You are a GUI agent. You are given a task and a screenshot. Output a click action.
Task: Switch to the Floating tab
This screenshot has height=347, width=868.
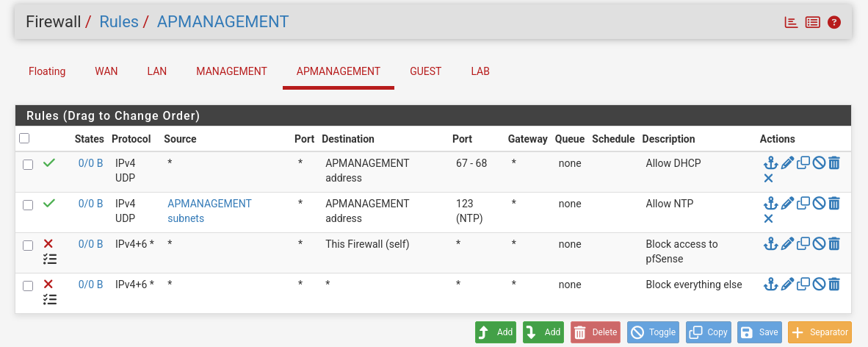(x=47, y=71)
